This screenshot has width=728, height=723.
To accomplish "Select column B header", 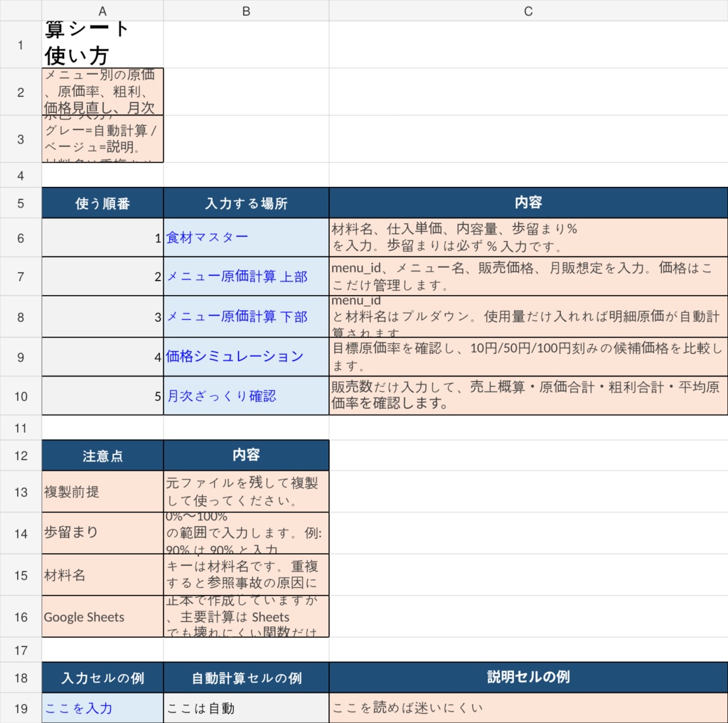I will [246, 11].
